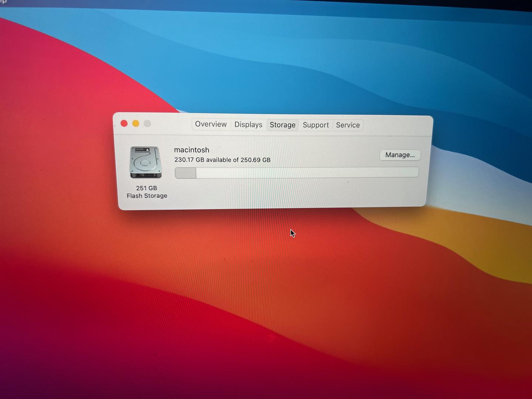This screenshot has width=532, height=399.
Task: Minimize window using the yellow button
Action: pos(136,123)
